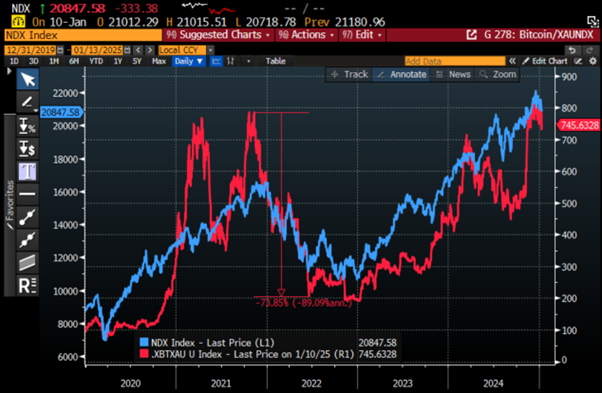Click the NDX Index security field

click(x=83, y=35)
